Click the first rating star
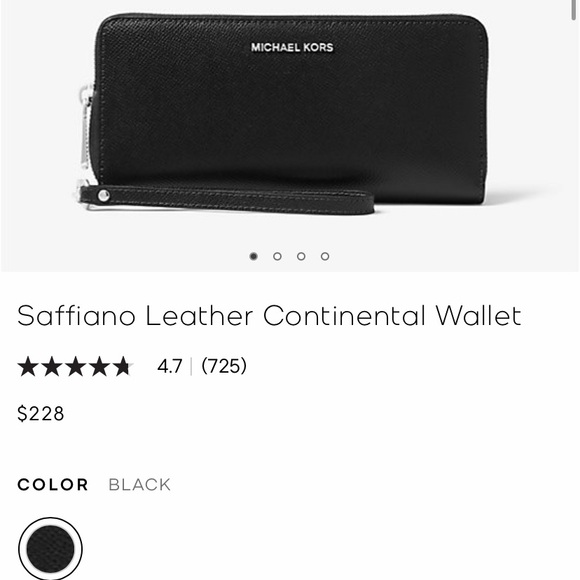This screenshot has width=580, height=580. click(x=28, y=367)
